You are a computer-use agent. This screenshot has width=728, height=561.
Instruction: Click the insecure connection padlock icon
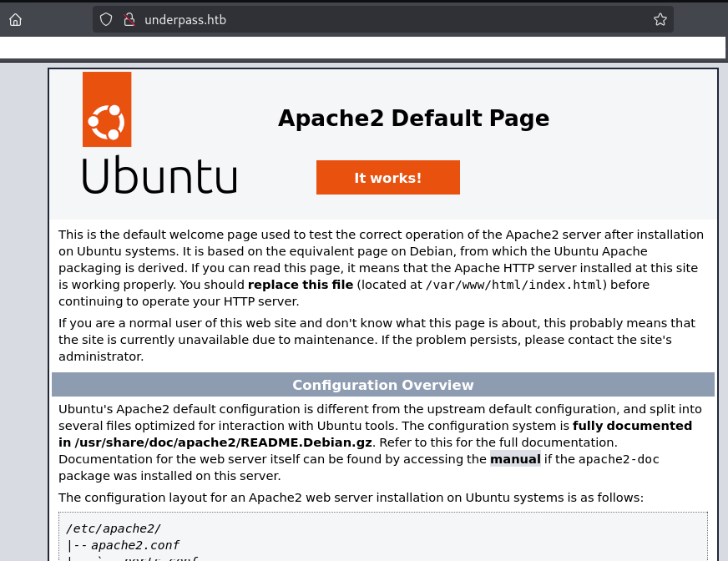[129, 19]
